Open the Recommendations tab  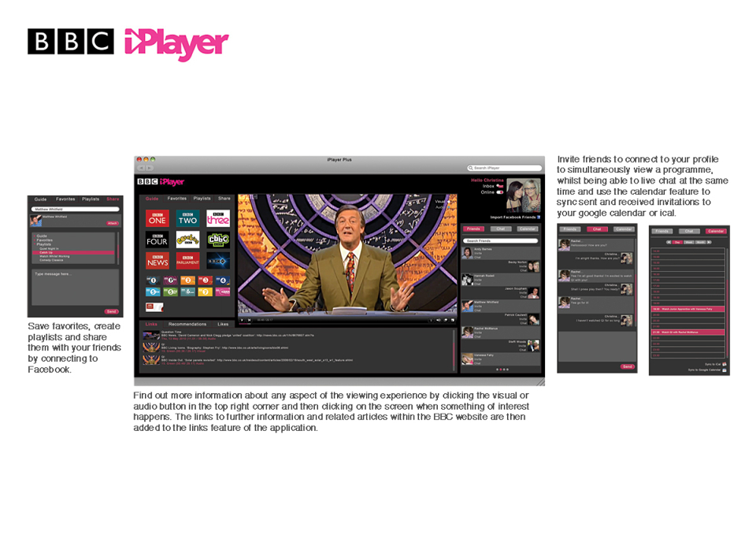pyautogui.click(x=187, y=324)
